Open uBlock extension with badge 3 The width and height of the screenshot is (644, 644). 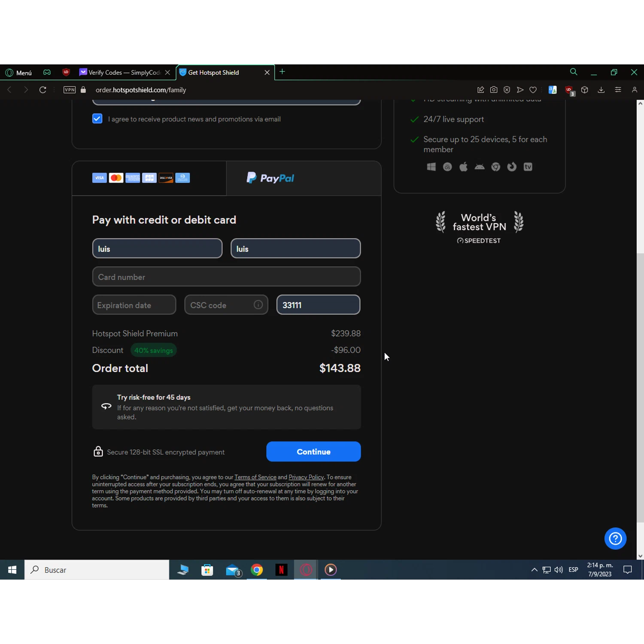pyautogui.click(x=570, y=91)
